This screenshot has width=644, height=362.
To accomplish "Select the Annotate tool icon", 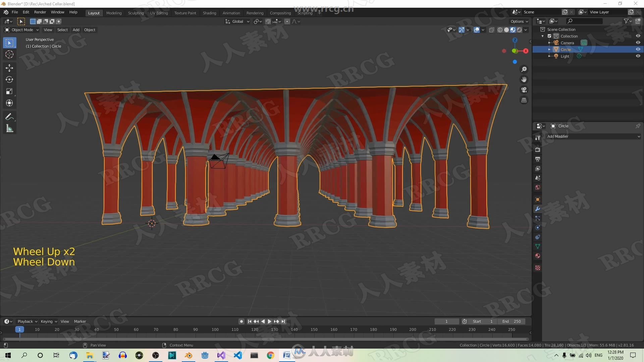I will point(9,116).
